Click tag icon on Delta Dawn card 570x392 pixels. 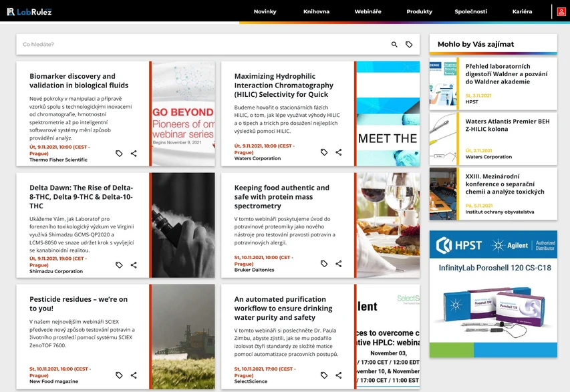pyautogui.click(x=119, y=265)
